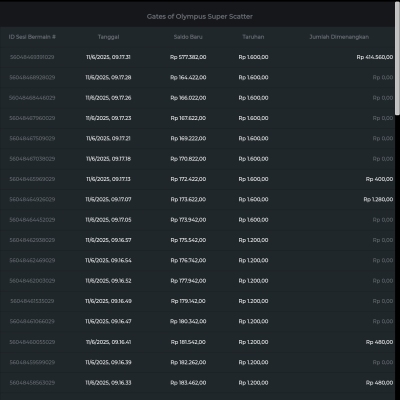Click balance "Rp 173.622,00"
400x400 pixels.
(188, 200)
